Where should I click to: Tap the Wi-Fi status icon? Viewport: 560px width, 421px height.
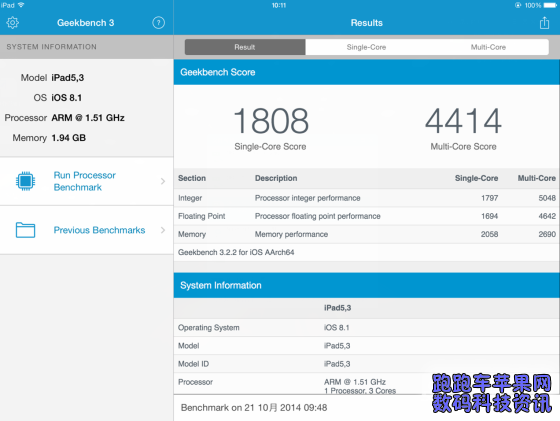[21, 5]
